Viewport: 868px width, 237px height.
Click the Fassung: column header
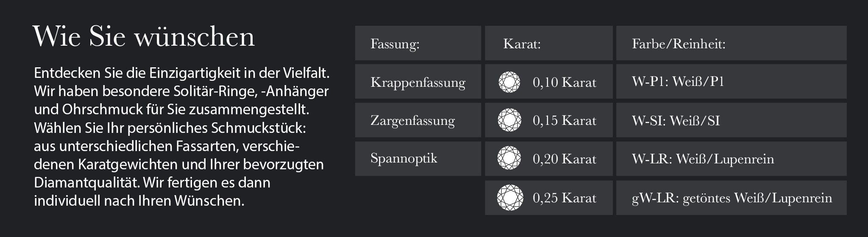point(418,43)
